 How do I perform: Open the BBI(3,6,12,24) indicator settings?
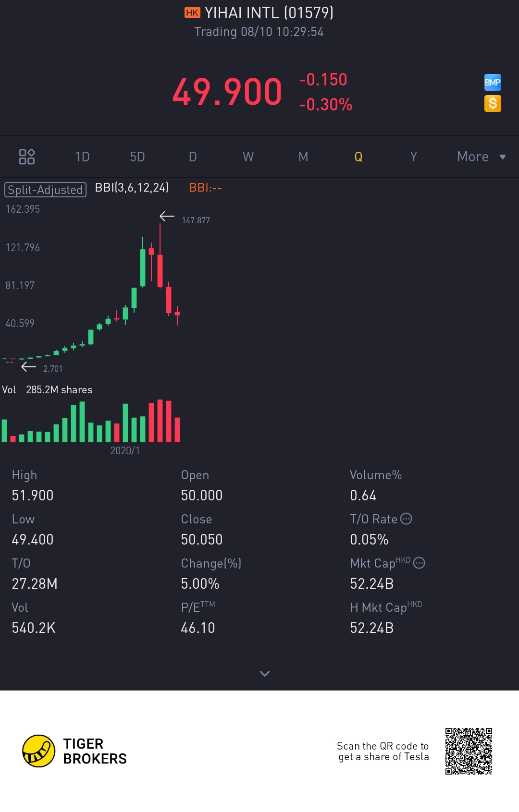coord(132,187)
